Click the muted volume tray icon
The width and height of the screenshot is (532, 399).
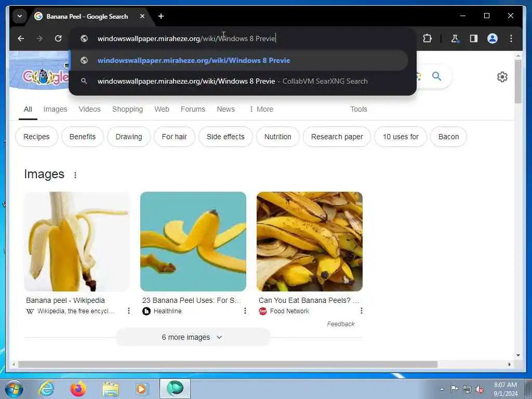[480, 389]
